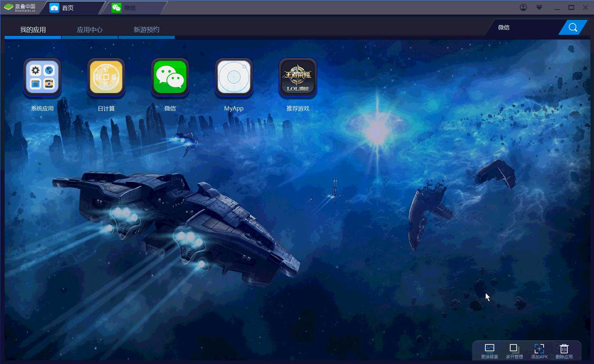Open the 系统应用 system apps folder icon
Screen dimensions: 594x364
pos(42,77)
